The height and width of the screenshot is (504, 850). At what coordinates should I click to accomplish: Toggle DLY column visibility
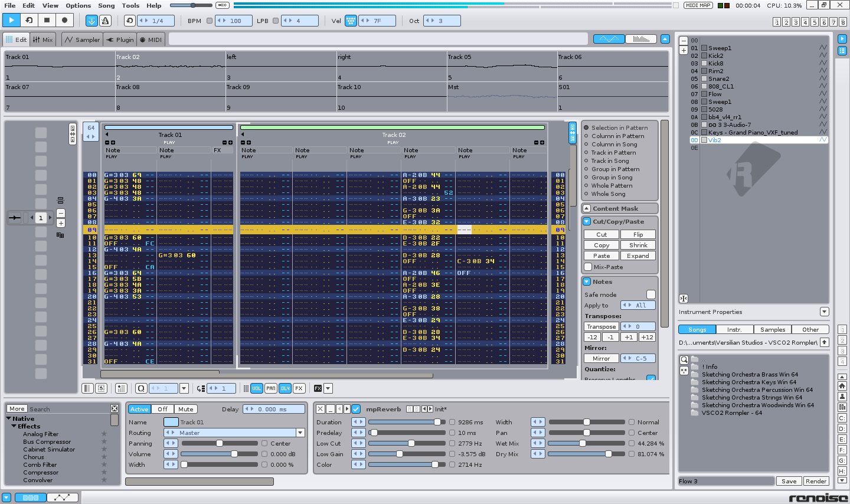click(285, 388)
